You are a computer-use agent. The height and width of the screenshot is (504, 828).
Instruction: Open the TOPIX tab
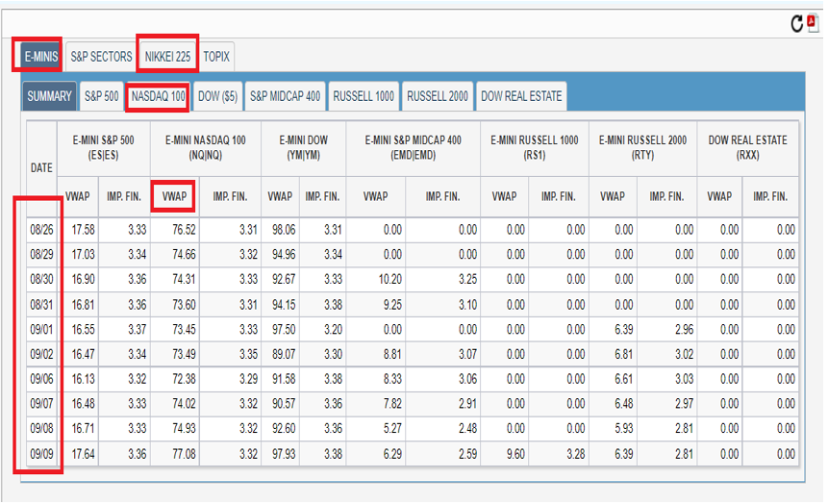tap(216, 57)
